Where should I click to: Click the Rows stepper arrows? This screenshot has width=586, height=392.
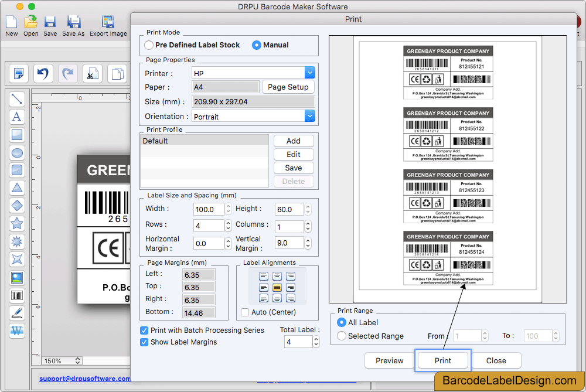click(228, 226)
